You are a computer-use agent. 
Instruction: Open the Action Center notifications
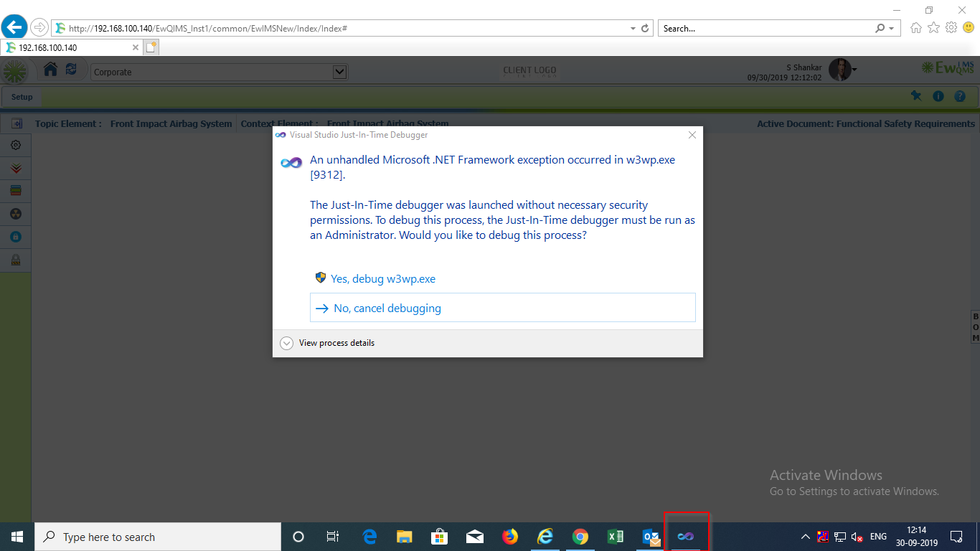956,537
